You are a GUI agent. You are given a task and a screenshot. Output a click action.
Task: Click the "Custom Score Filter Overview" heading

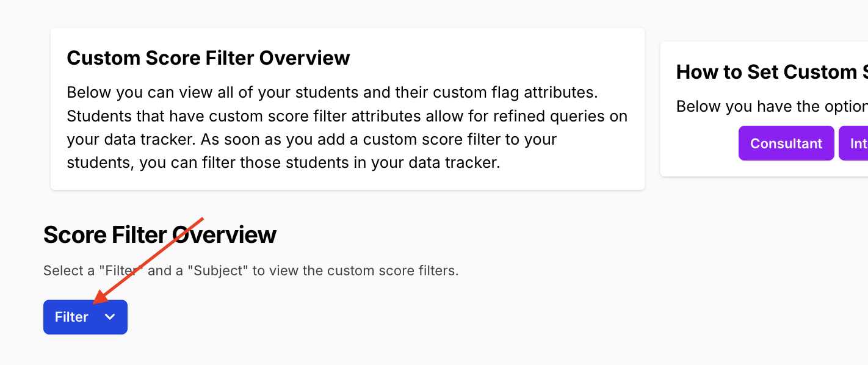[x=208, y=58]
